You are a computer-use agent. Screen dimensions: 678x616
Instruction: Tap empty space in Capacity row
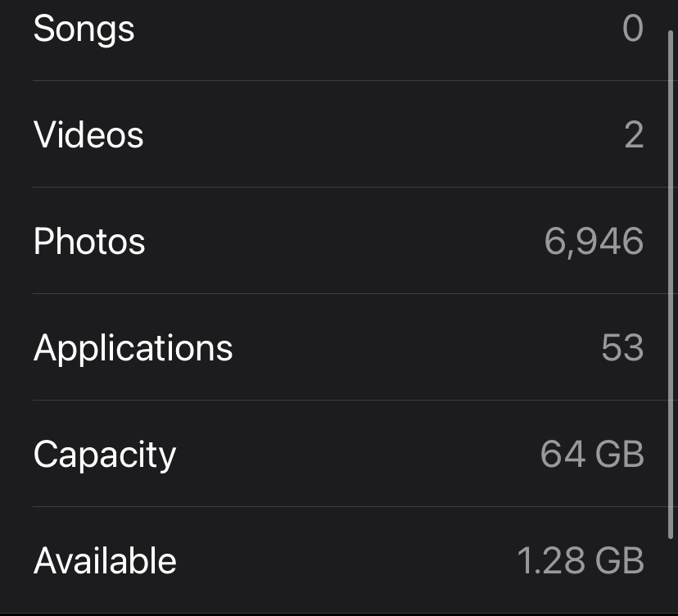click(355, 454)
